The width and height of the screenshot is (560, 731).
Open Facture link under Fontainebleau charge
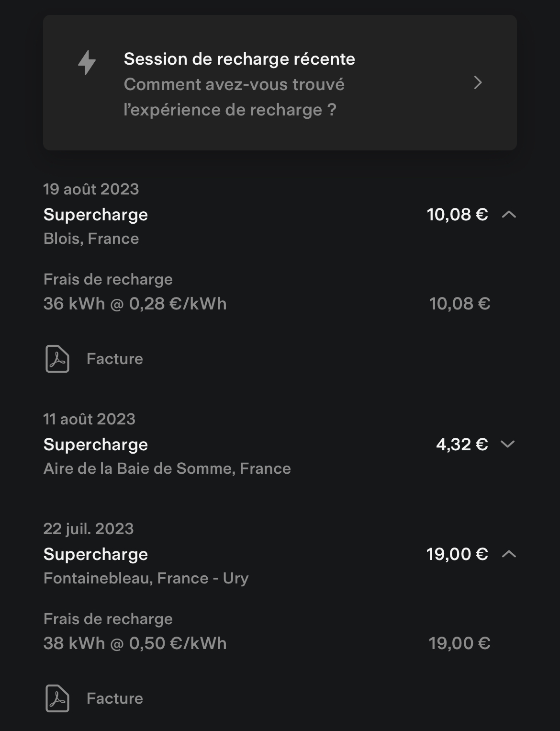coord(115,698)
